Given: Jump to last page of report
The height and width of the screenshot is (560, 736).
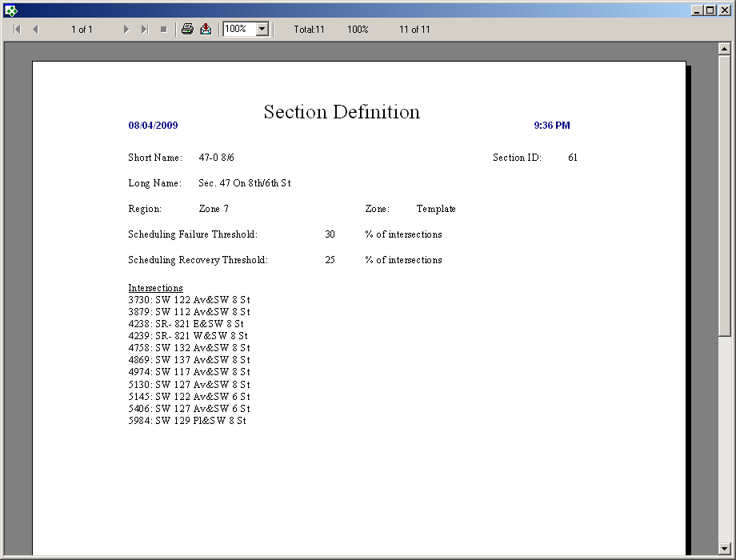Looking at the screenshot, I should tap(145, 30).
